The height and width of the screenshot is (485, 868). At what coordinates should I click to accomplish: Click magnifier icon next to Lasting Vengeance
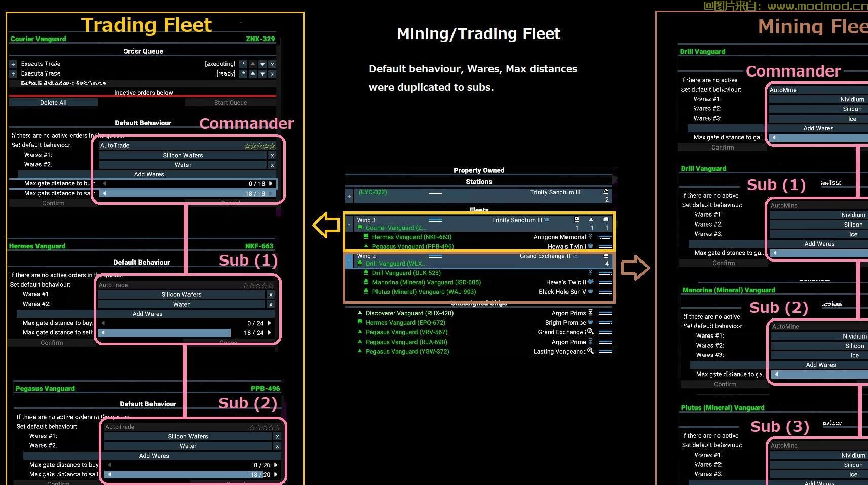click(x=590, y=351)
